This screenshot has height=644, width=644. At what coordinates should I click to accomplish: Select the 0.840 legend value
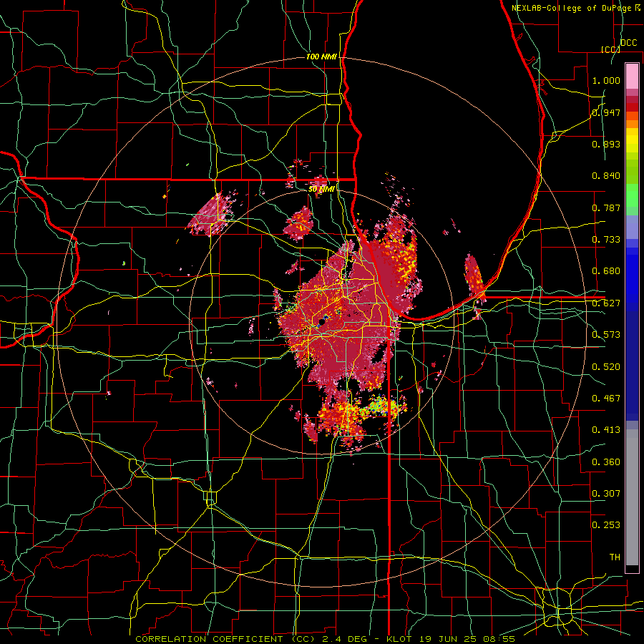(x=606, y=176)
